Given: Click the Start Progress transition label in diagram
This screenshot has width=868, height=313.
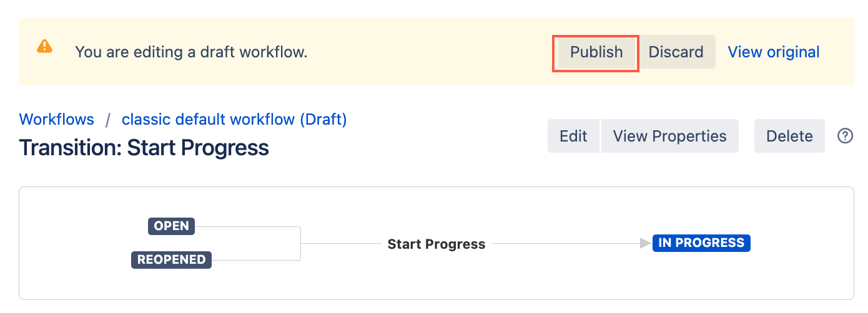Looking at the screenshot, I should coord(436,244).
